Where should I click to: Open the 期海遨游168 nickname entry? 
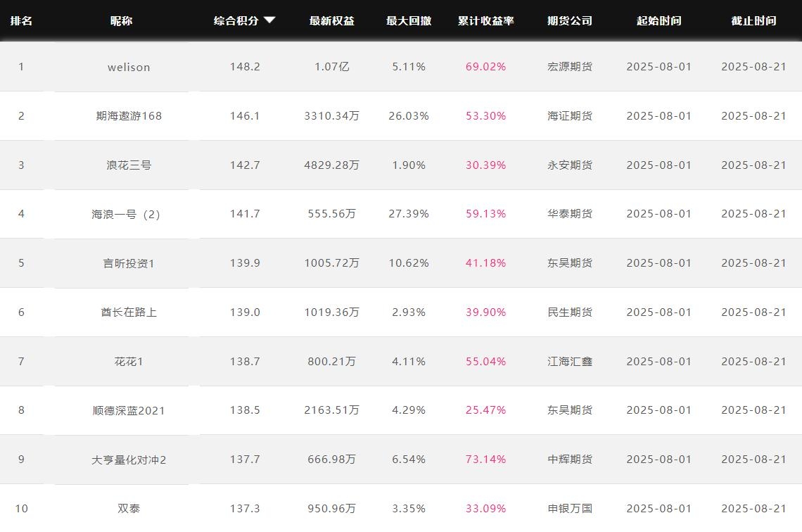coord(129,116)
